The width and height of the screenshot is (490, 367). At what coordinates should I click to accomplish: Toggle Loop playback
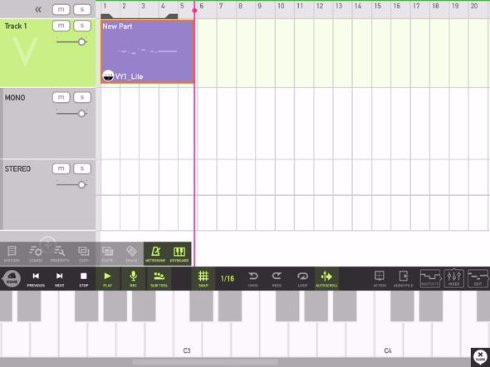coord(302,279)
